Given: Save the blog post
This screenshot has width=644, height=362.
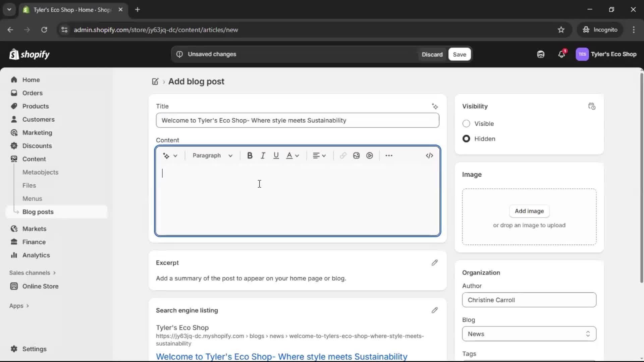Looking at the screenshot, I should pyautogui.click(x=459, y=54).
